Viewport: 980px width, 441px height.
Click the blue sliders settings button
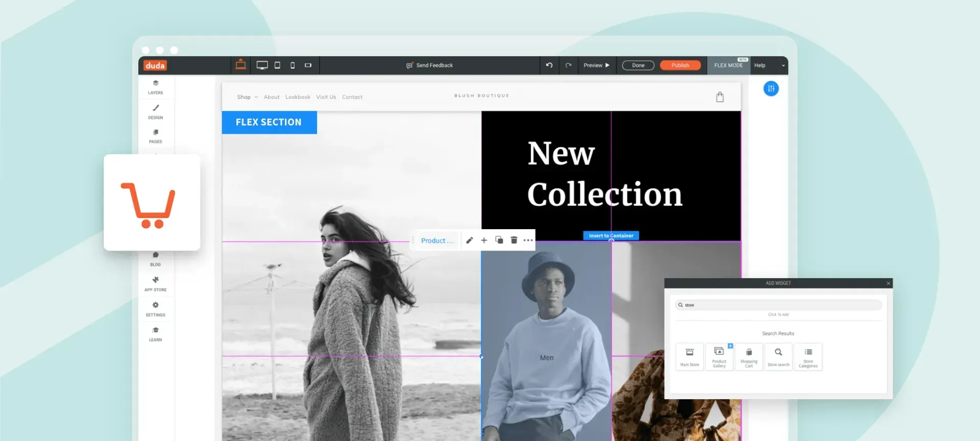771,89
